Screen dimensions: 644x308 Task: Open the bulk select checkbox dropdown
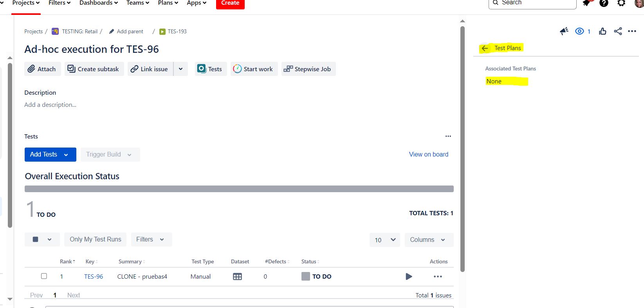[x=42, y=240]
